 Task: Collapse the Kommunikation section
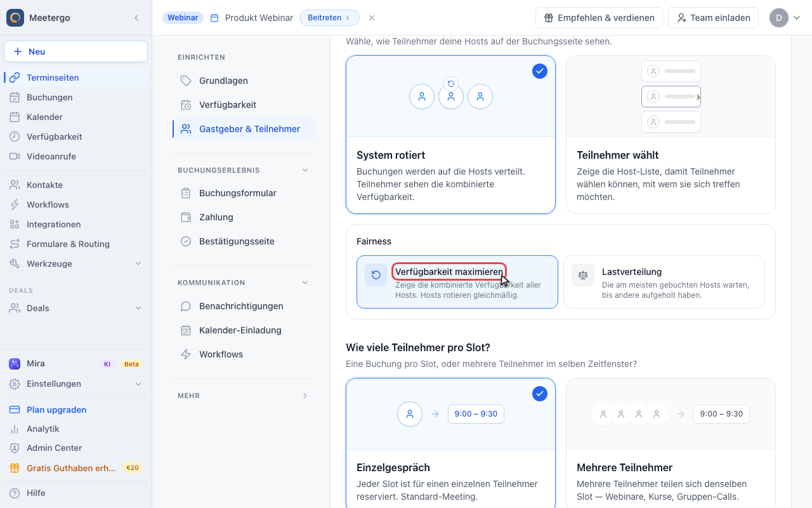tap(305, 283)
